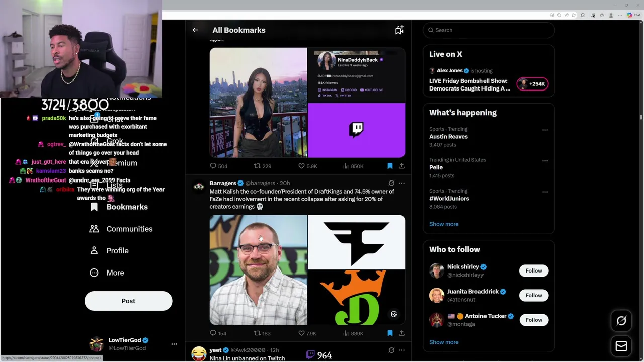The image size is (644, 362).
Task: Open the Grok floating button
Action: 621,321
